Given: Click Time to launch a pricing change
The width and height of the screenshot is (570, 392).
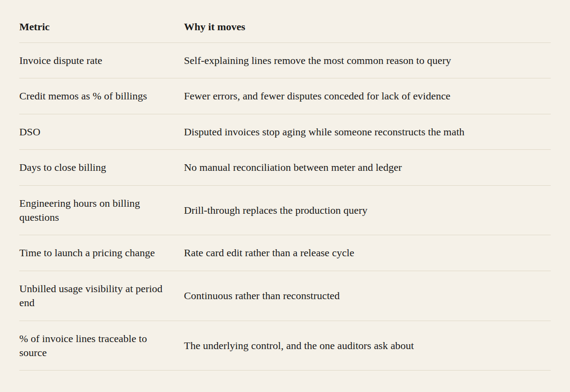Looking at the screenshot, I should click(87, 253).
